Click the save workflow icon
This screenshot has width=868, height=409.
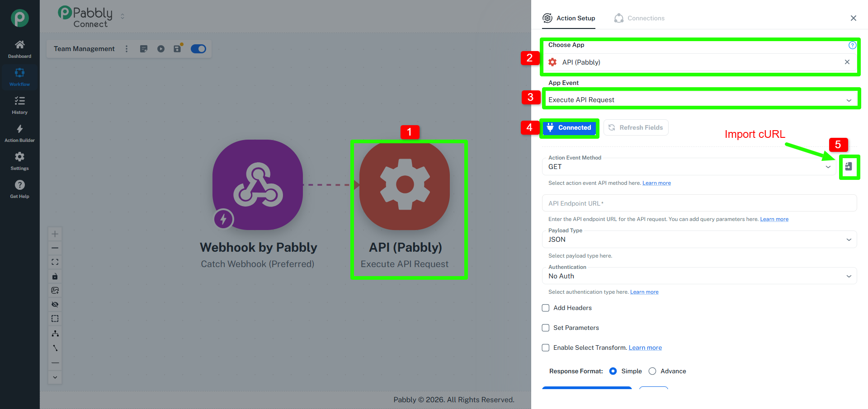pos(177,49)
